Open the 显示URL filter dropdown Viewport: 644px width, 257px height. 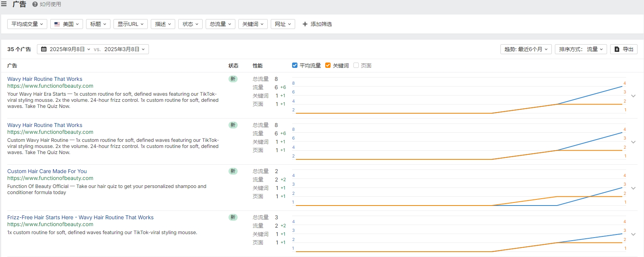point(131,24)
